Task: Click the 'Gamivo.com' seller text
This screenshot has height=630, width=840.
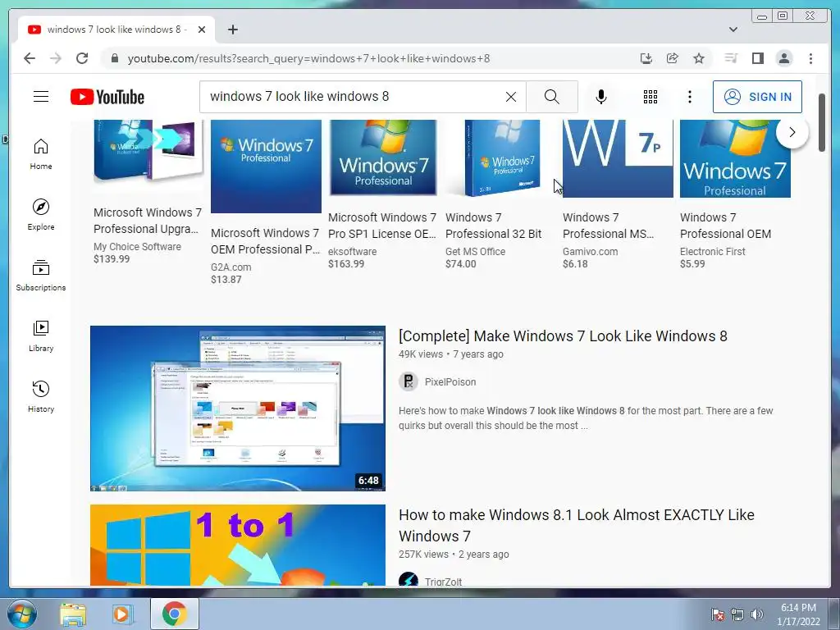Action: point(590,251)
